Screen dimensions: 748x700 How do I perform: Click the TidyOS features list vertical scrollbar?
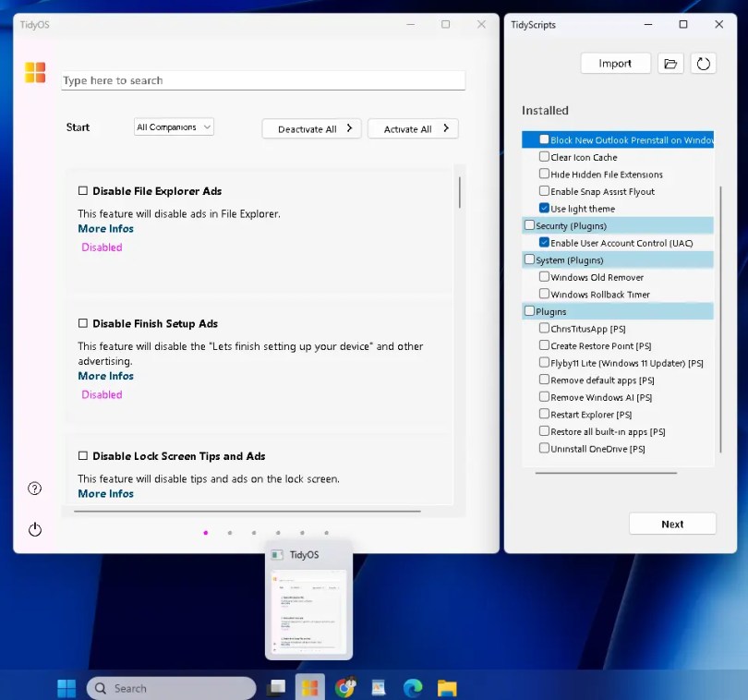(x=460, y=193)
